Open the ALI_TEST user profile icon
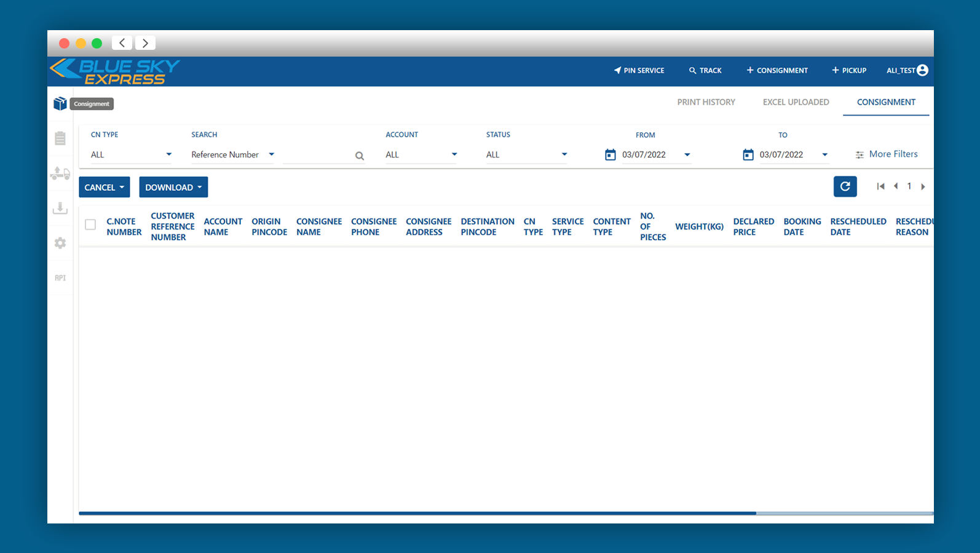The height and width of the screenshot is (553, 980). click(922, 70)
